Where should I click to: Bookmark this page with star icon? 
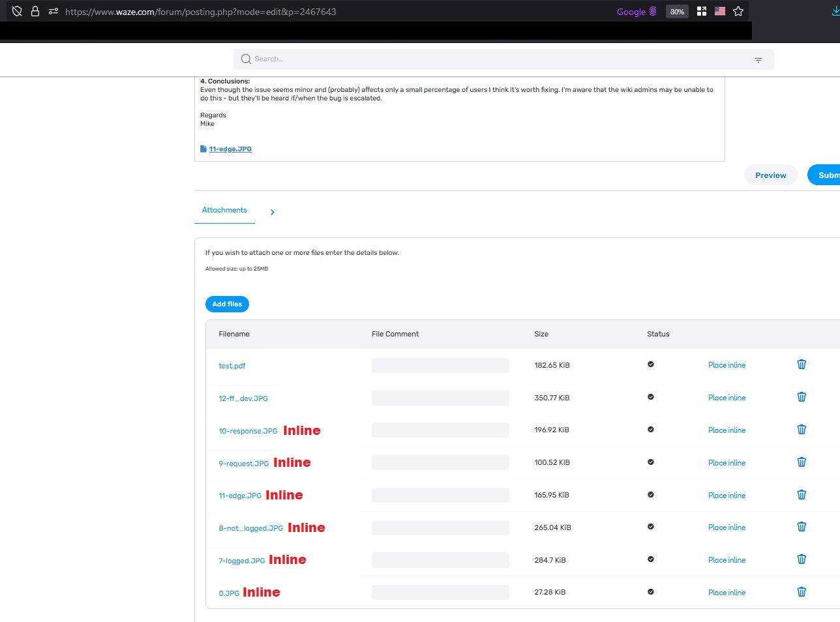point(738,11)
